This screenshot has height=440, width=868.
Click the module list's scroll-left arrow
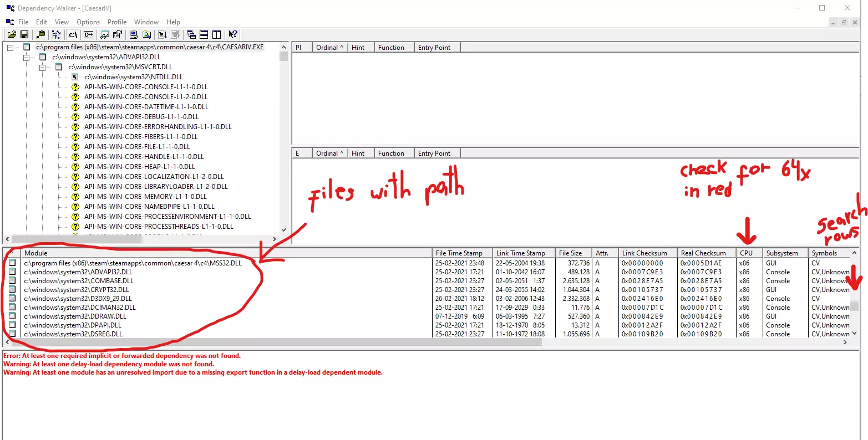[x=7, y=342]
